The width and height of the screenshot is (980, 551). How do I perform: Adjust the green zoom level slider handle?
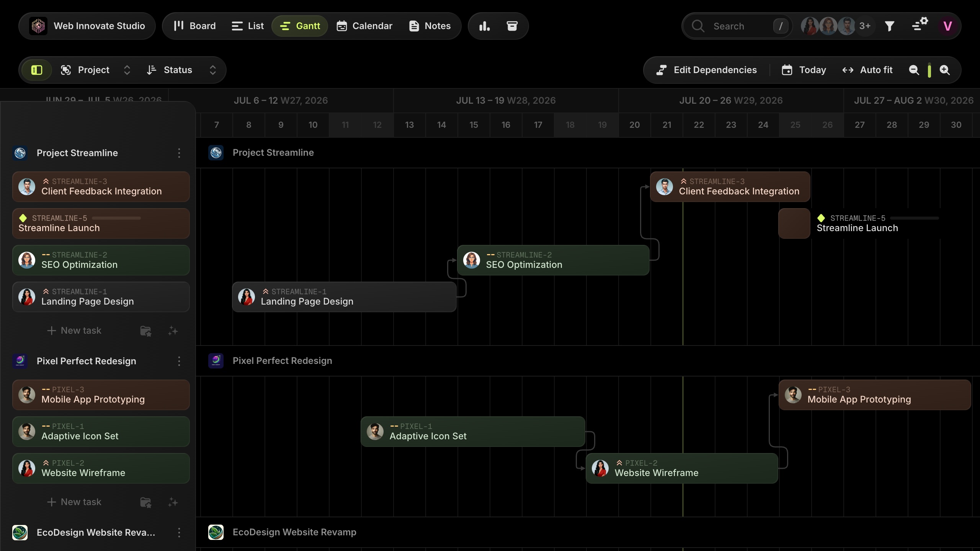click(929, 70)
